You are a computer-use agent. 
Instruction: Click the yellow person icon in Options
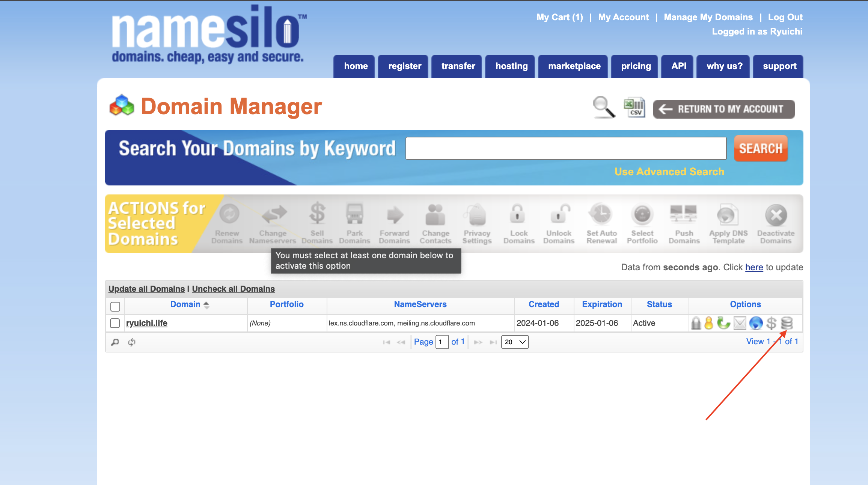(x=708, y=323)
